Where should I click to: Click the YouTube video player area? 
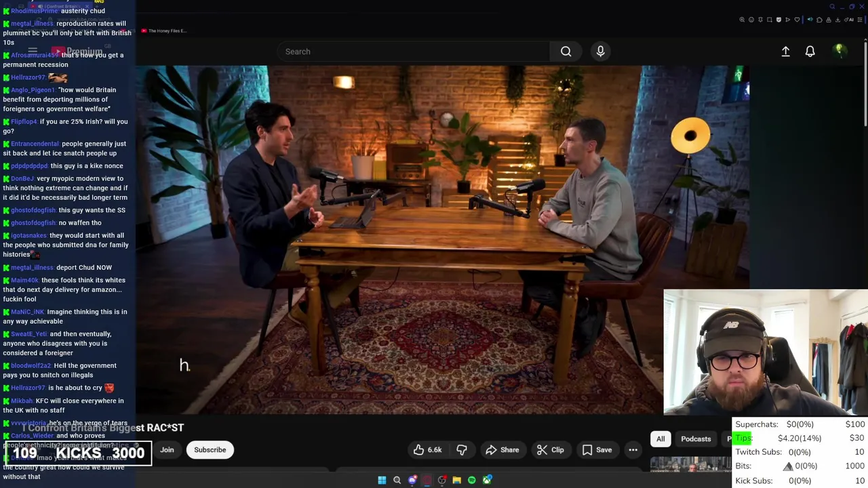click(442, 239)
